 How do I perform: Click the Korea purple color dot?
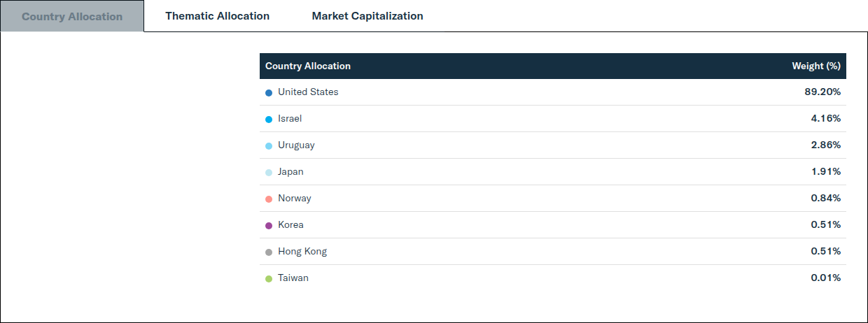coord(269,225)
